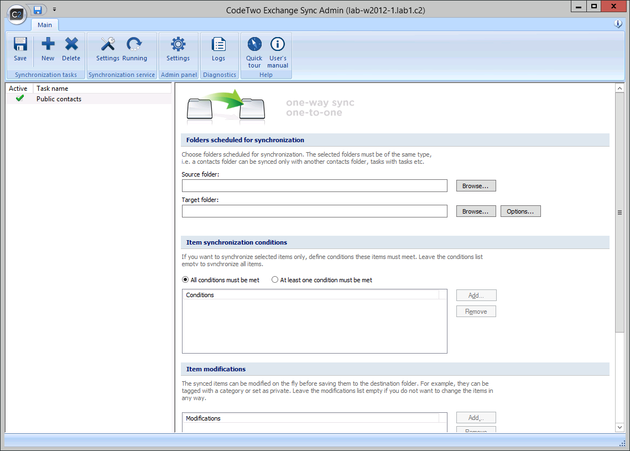This screenshot has width=630, height=451.
Task: Add an item modification
Action: click(x=476, y=418)
